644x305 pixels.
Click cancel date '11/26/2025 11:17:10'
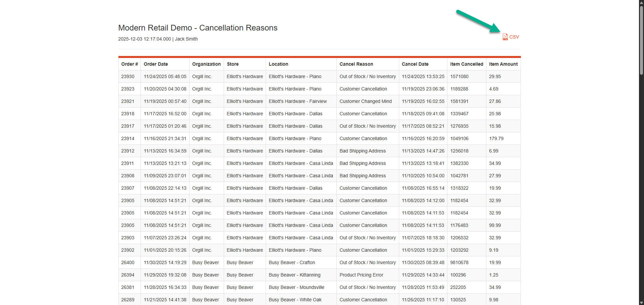[423, 300]
